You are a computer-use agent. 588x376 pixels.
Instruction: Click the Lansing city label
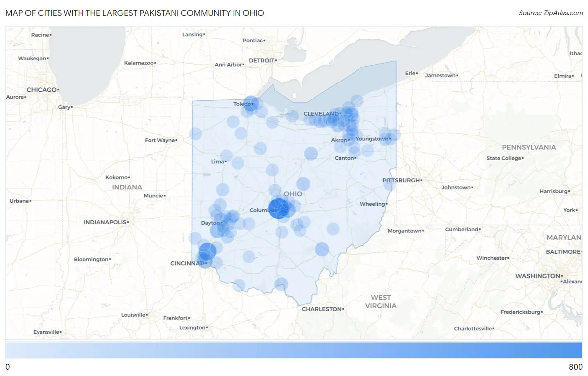pyautogui.click(x=192, y=34)
